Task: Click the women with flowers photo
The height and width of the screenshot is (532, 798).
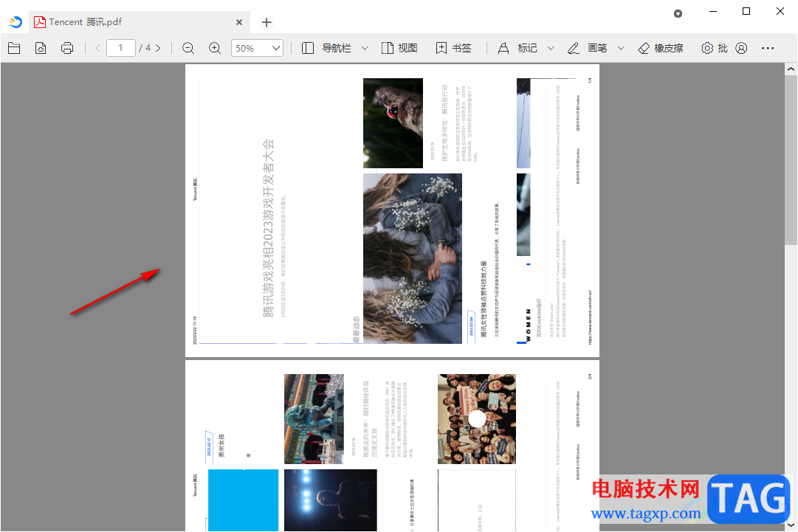Action: point(413,258)
